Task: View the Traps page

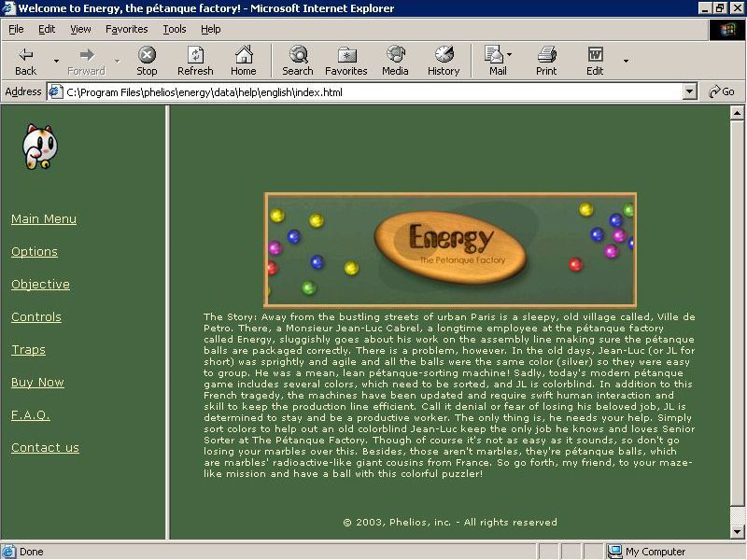Action: [x=29, y=350]
